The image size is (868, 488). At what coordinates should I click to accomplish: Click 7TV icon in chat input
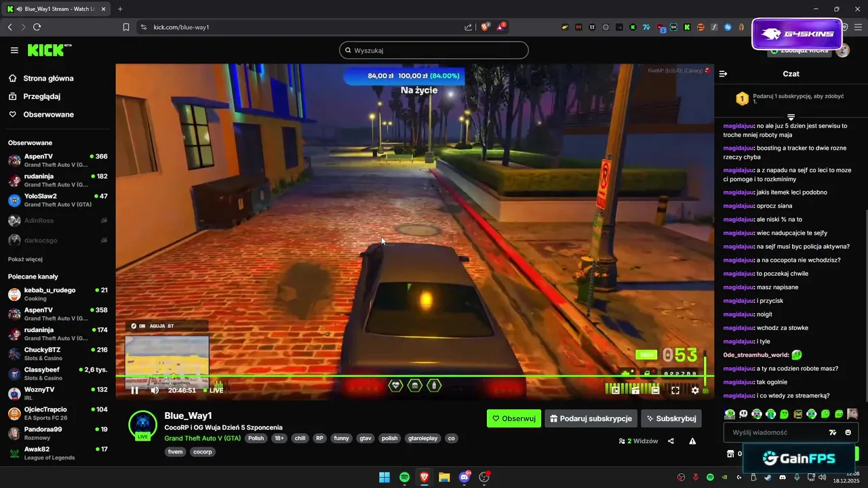coord(833,432)
